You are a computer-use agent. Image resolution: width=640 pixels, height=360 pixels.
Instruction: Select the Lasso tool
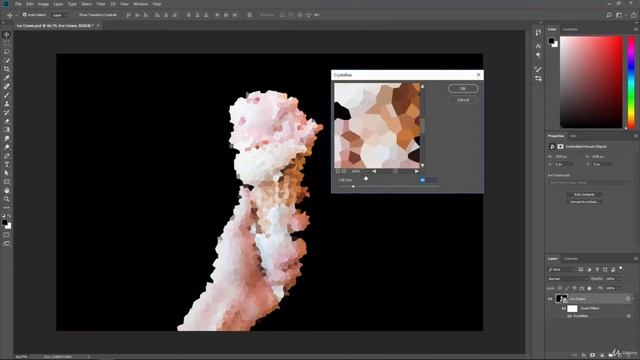(x=7, y=52)
